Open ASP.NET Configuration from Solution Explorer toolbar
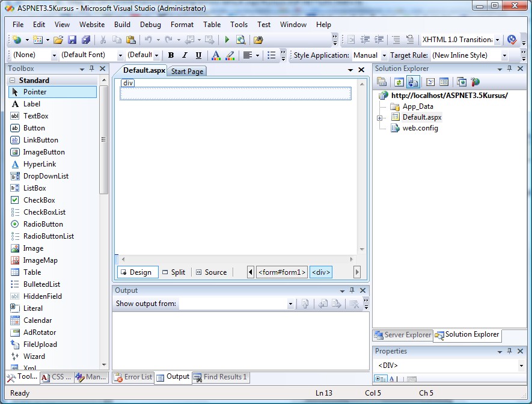Image resolution: width=532 pixels, height=404 pixels. point(475,82)
